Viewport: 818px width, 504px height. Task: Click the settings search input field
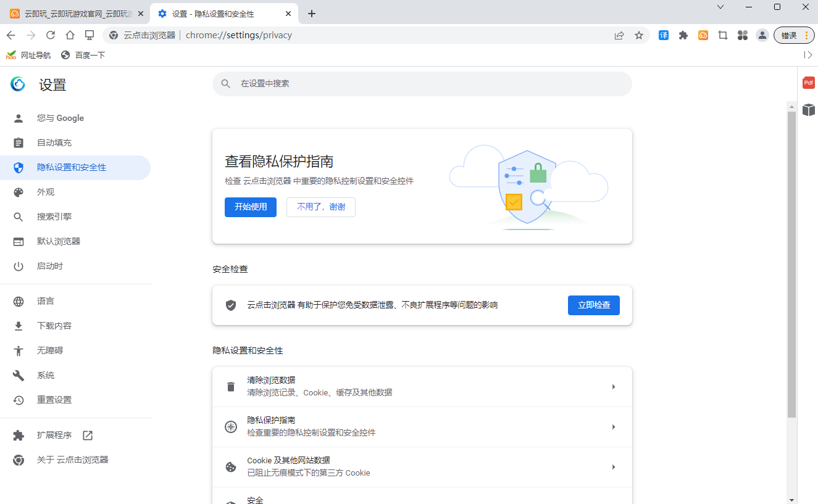point(422,83)
